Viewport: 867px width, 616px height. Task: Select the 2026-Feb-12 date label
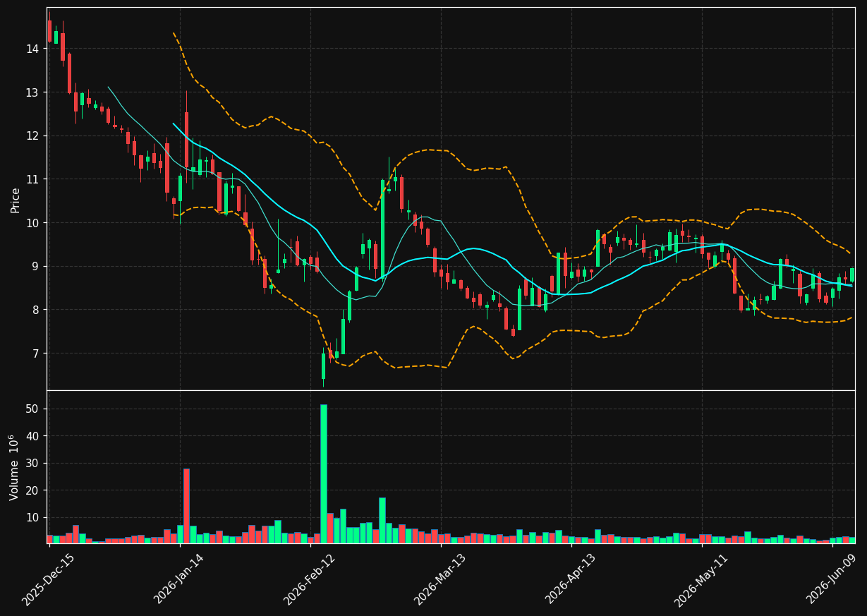click(x=309, y=579)
